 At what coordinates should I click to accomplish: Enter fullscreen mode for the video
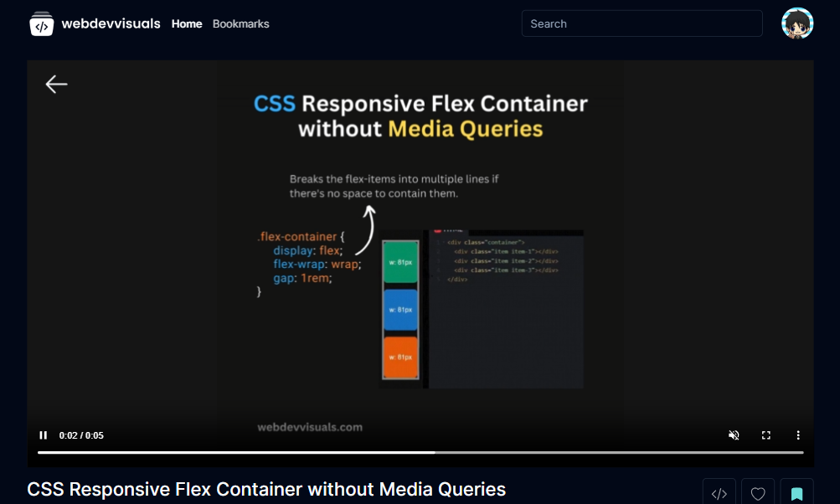pyautogui.click(x=766, y=435)
